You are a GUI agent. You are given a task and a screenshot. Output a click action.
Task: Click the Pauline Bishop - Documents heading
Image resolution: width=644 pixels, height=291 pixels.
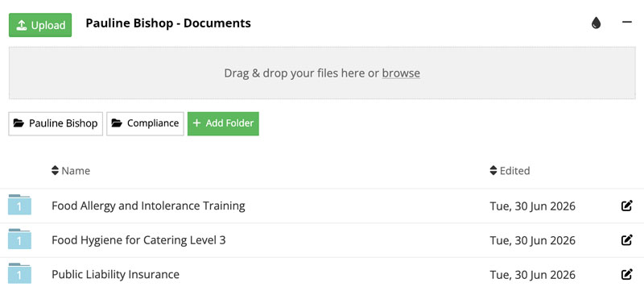pos(168,23)
